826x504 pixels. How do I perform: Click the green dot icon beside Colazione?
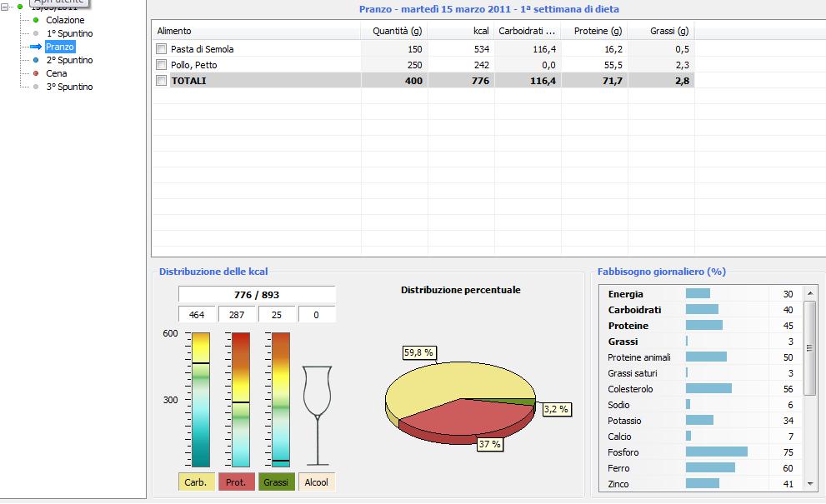click(36, 20)
